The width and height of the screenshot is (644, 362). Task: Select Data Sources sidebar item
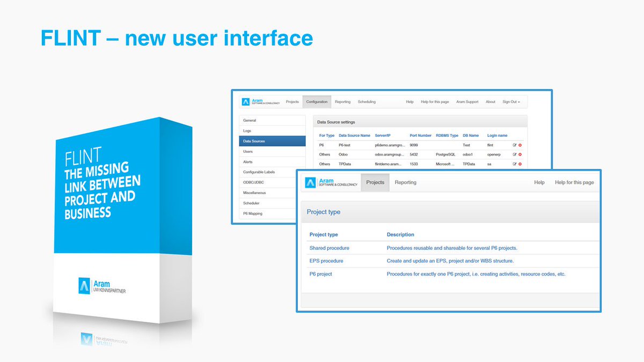click(273, 141)
